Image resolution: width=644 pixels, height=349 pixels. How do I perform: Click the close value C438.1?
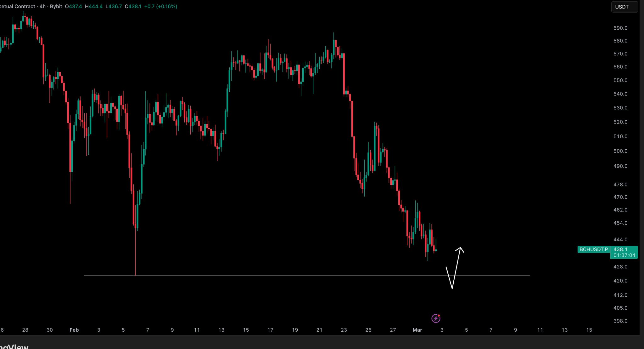click(x=133, y=6)
